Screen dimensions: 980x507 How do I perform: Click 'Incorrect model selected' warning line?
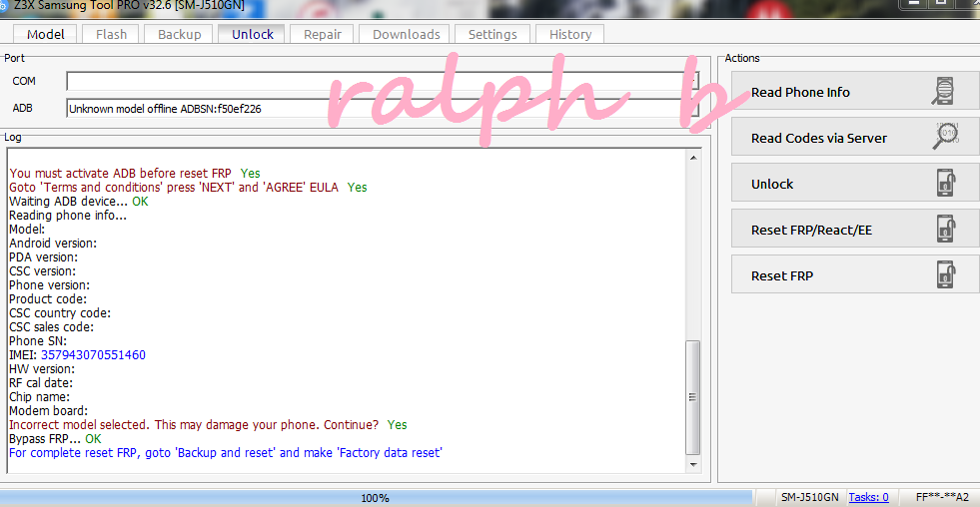point(208,425)
